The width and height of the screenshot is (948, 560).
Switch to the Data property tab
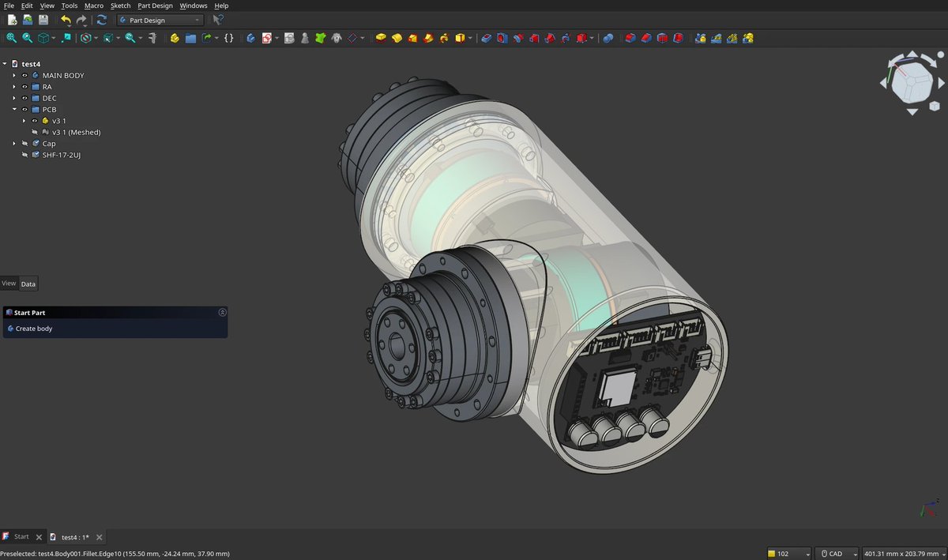click(28, 284)
